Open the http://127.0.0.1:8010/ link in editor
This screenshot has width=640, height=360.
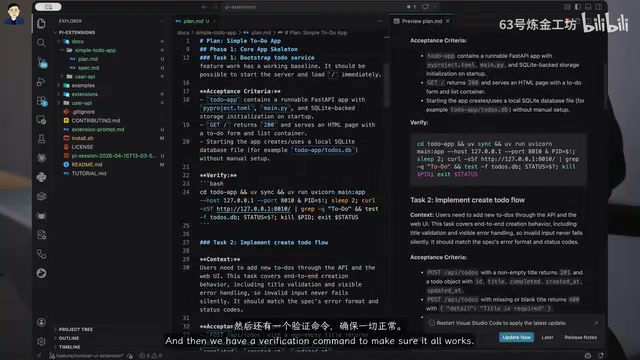[253, 209]
